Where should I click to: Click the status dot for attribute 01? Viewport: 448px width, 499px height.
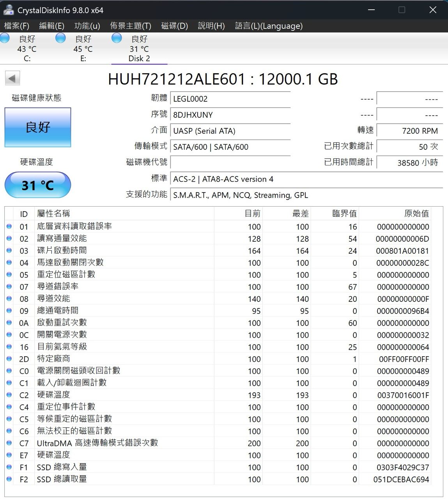[x=9, y=226]
